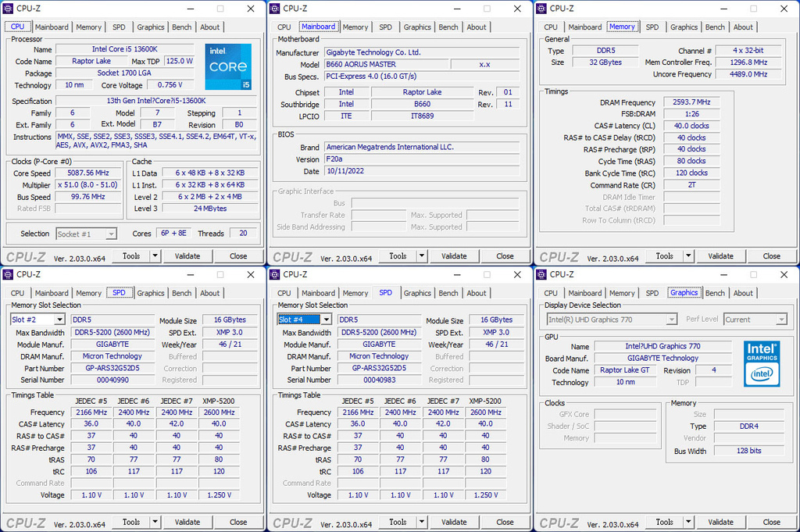The image size is (800, 532).
Task: Open the Bench tab in the CPU tab window
Action: pyautogui.click(x=181, y=27)
